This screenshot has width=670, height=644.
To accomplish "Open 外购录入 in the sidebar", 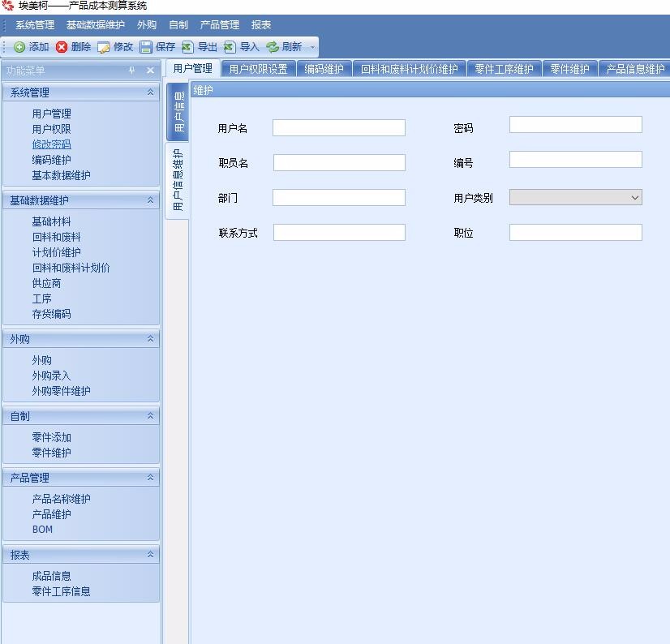I will 51,376.
